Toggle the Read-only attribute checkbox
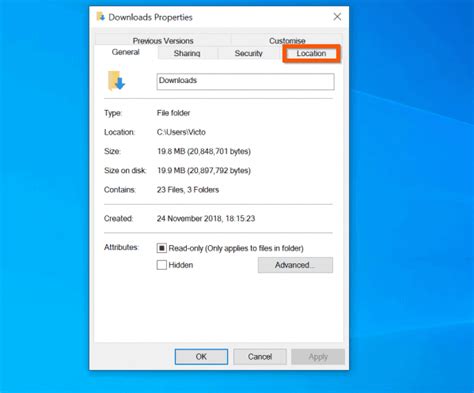Image resolution: width=474 pixels, height=393 pixels. pyautogui.click(x=162, y=248)
